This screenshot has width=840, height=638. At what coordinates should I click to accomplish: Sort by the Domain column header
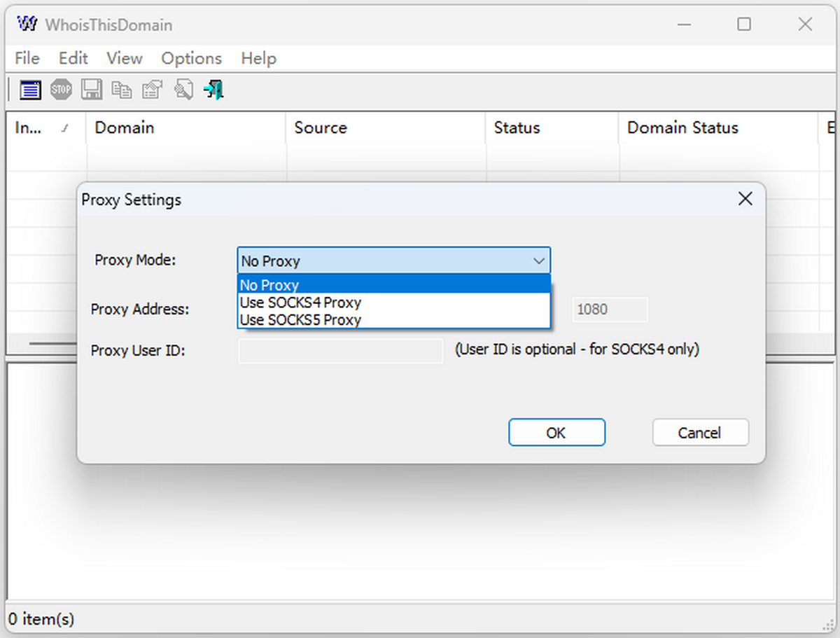point(186,128)
